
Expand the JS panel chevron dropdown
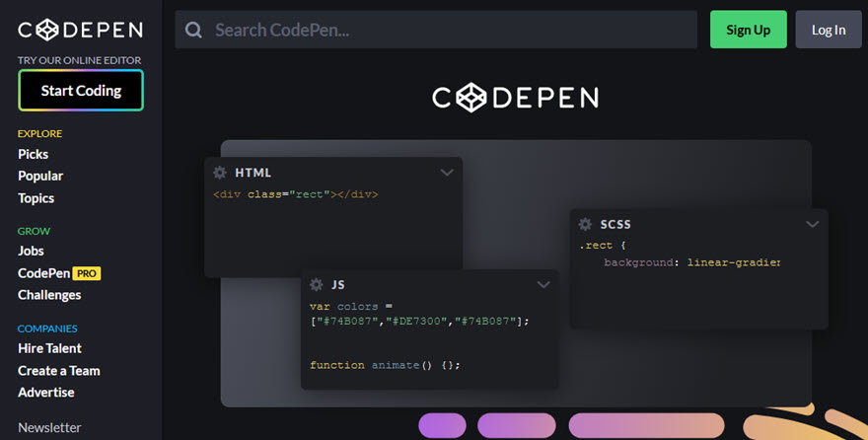[543, 284]
